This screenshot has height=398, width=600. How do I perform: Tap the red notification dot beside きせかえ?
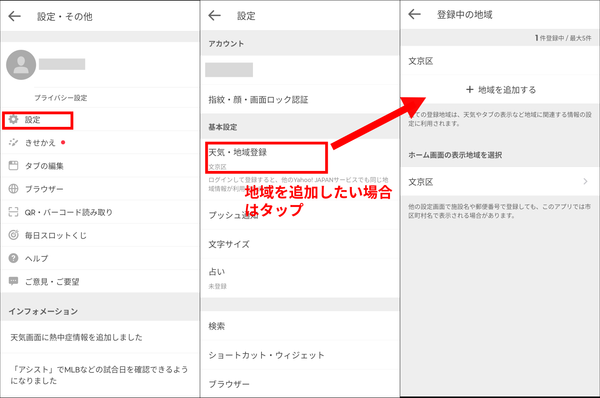pyautogui.click(x=63, y=142)
